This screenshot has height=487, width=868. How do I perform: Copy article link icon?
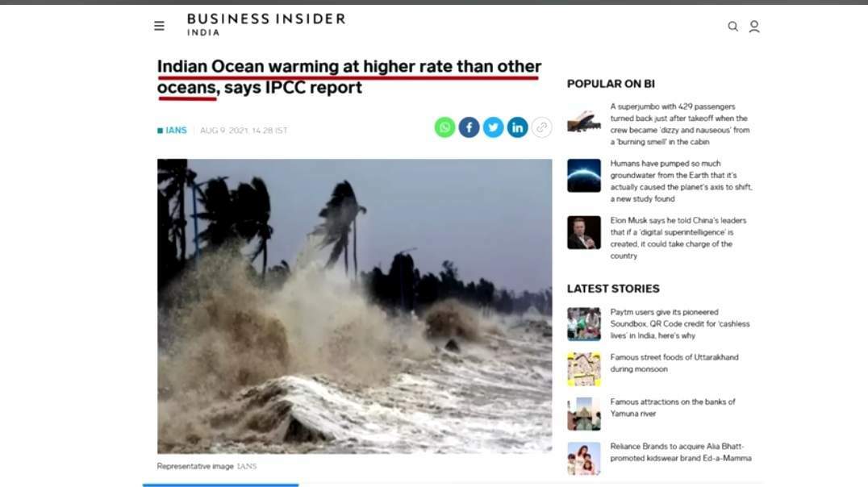(x=542, y=127)
